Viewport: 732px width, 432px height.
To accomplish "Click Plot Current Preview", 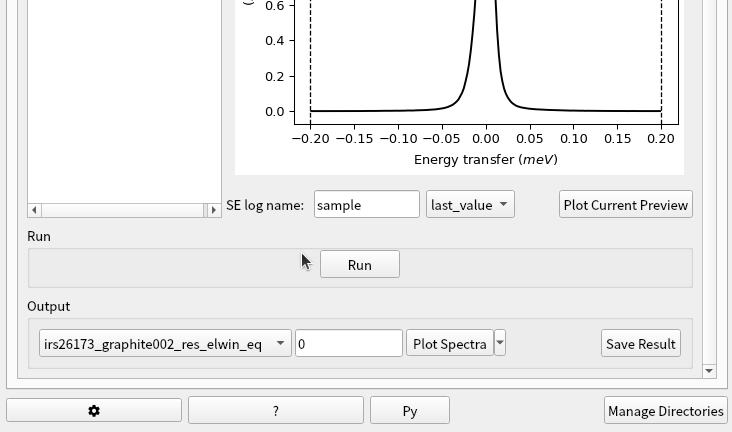I will tap(625, 205).
